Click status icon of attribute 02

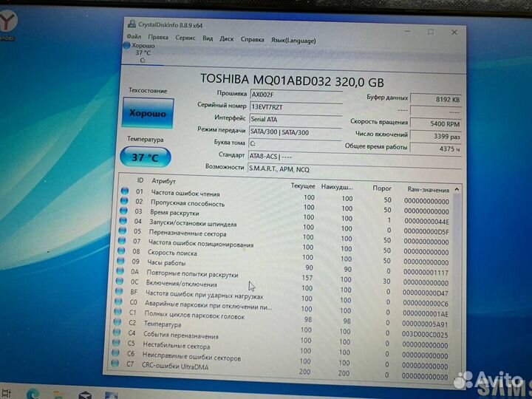(x=125, y=201)
